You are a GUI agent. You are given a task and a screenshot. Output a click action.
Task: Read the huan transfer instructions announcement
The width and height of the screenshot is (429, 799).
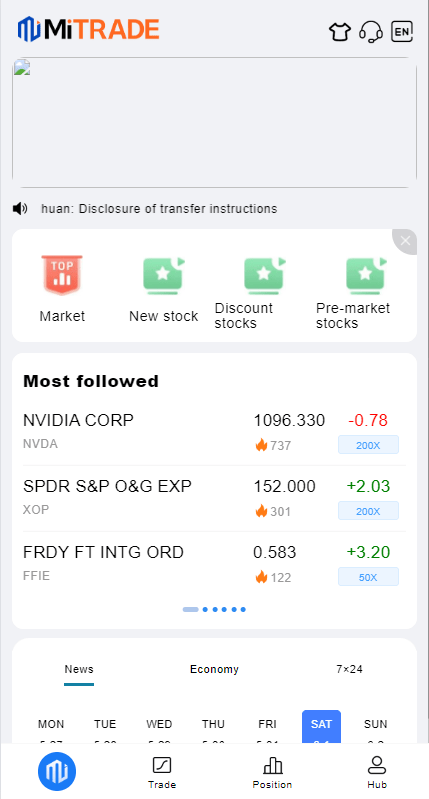click(159, 208)
